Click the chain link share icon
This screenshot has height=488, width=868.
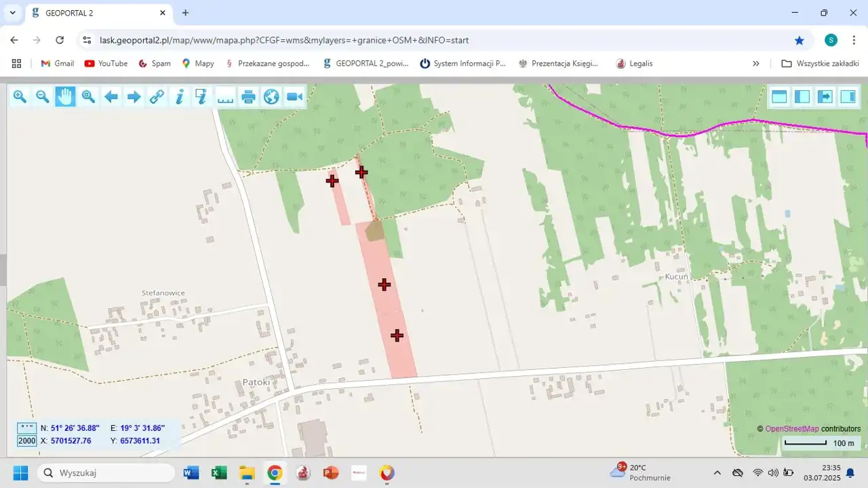point(157,97)
